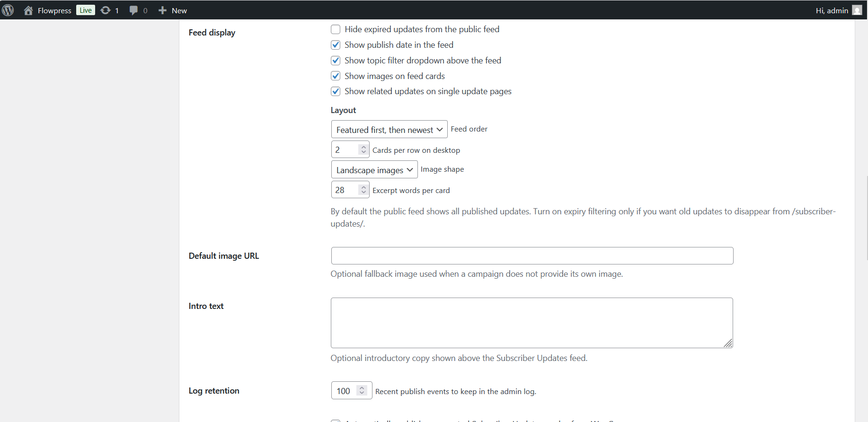Toggle Show images on feed cards

pos(336,76)
